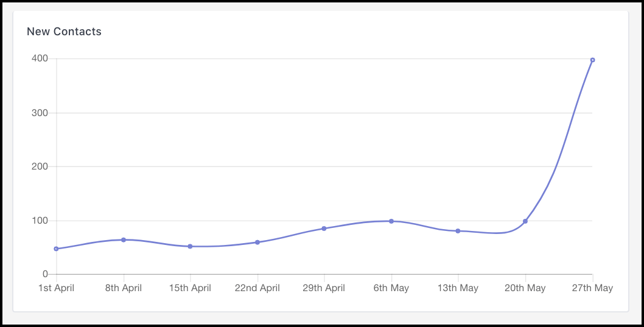Click the 27th May axis label
This screenshot has height=327, width=644.
coord(592,288)
